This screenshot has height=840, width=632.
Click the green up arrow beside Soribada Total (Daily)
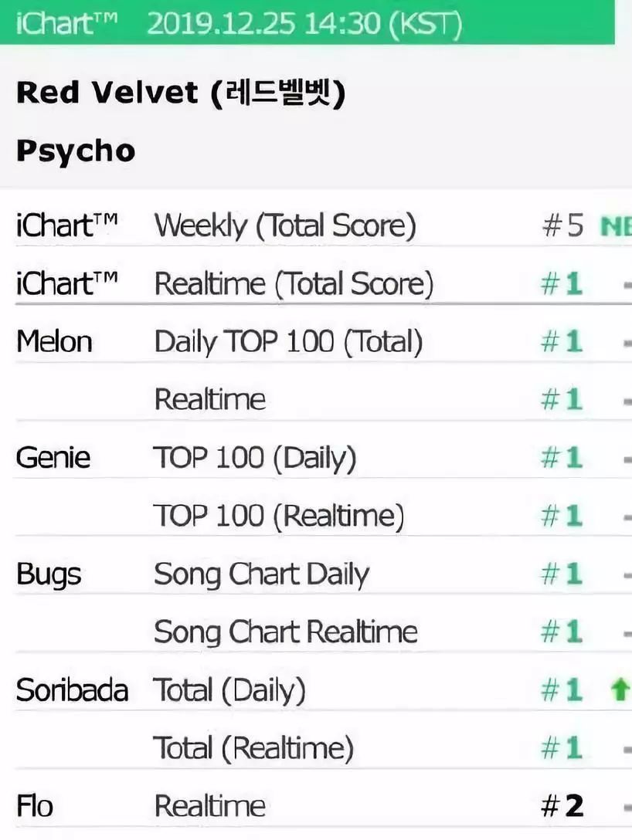[x=620, y=689]
